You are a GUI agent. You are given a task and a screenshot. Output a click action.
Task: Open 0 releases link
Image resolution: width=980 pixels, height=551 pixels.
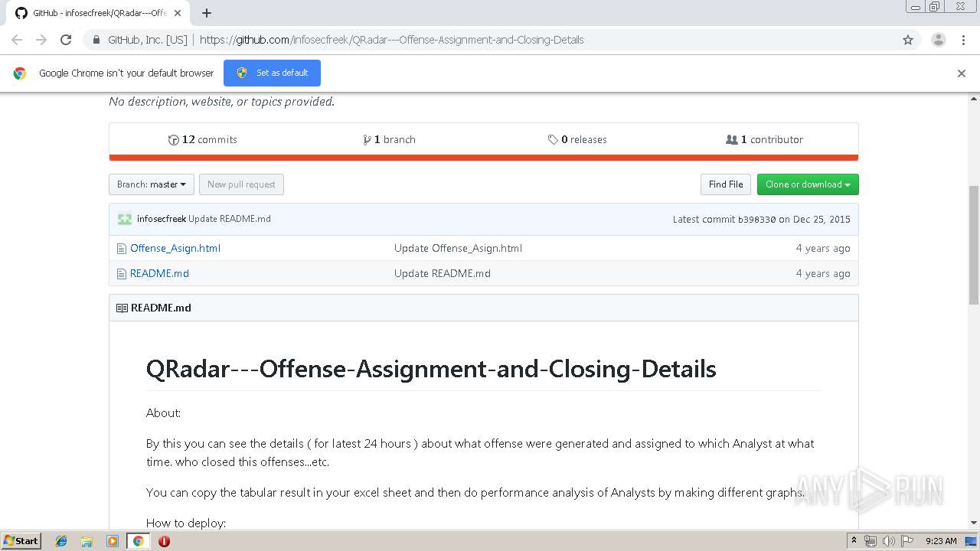(x=577, y=139)
